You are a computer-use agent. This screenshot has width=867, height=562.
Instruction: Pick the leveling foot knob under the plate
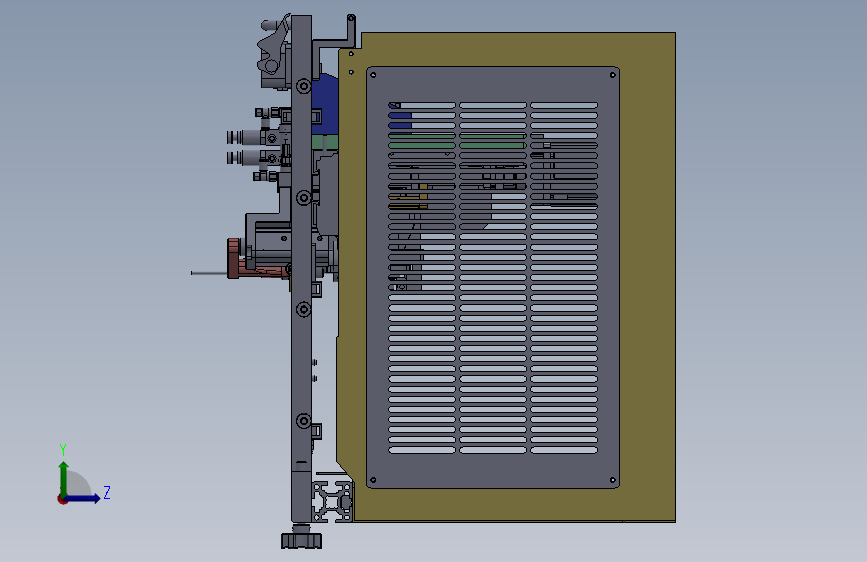coord(301,539)
